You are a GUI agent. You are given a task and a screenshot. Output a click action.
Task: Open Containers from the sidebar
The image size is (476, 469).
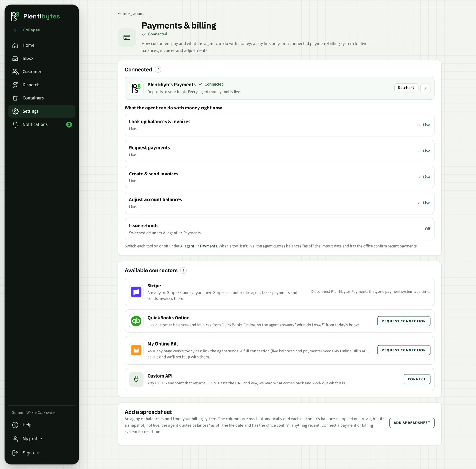[x=42, y=98]
